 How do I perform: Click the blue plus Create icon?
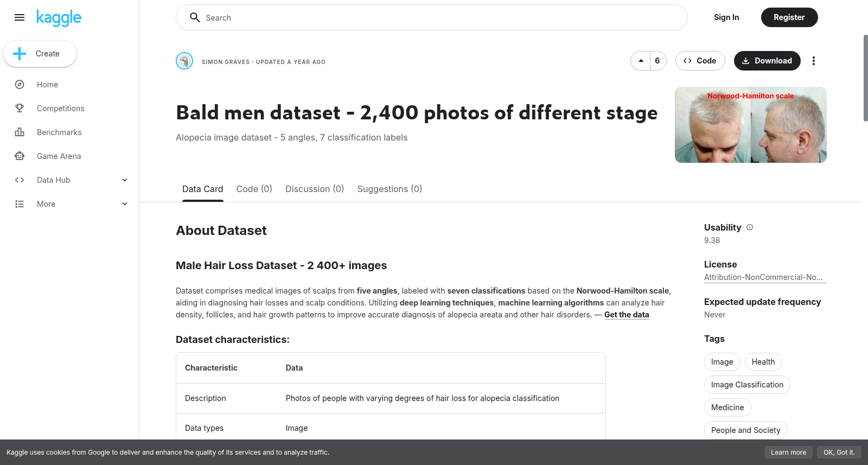tap(20, 54)
